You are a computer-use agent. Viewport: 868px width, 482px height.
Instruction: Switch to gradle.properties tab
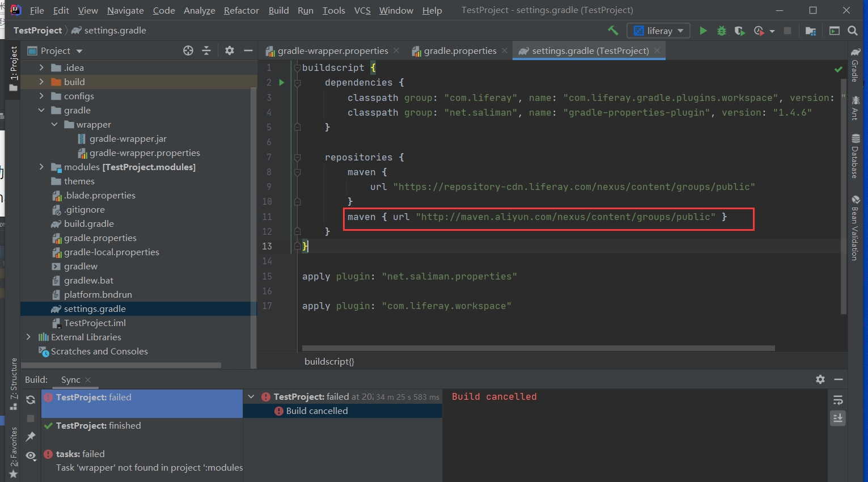460,50
